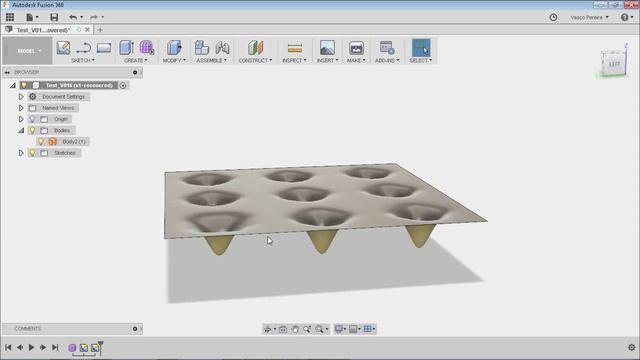Open the user account dropdown

point(589,17)
